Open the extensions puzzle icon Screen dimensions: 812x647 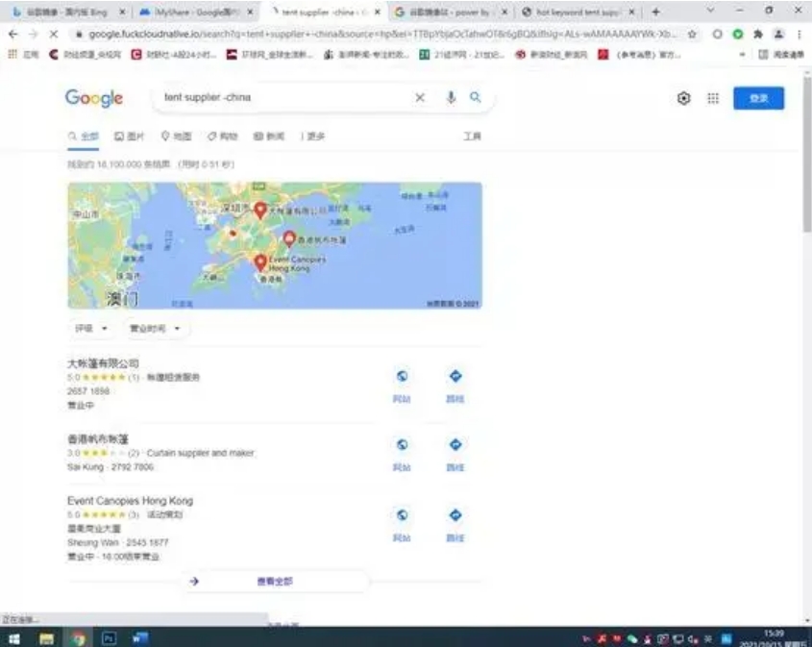point(758,35)
